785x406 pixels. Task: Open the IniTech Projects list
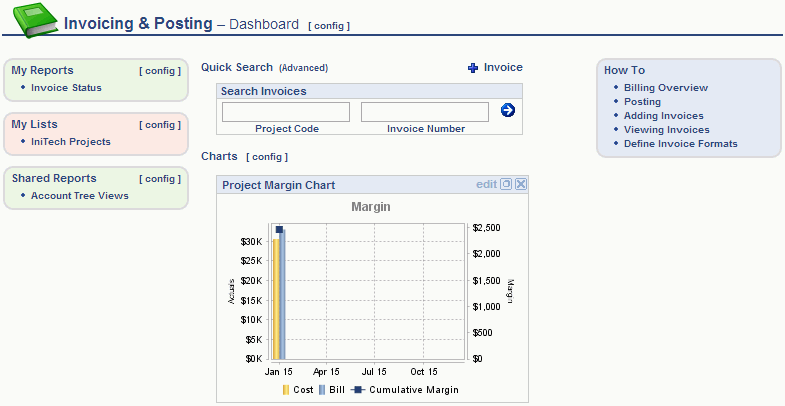(x=70, y=141)
